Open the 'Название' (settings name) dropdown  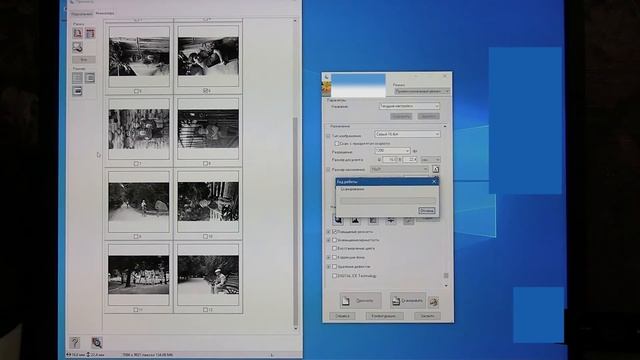click(x=409, y=106)
